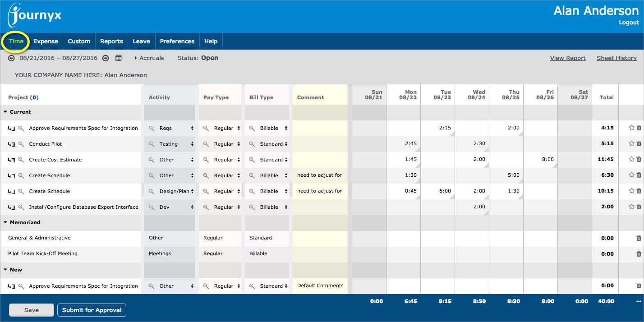
Task: Open Bill Type search magnifier for Install/Configure row
Action: (251, 207)
